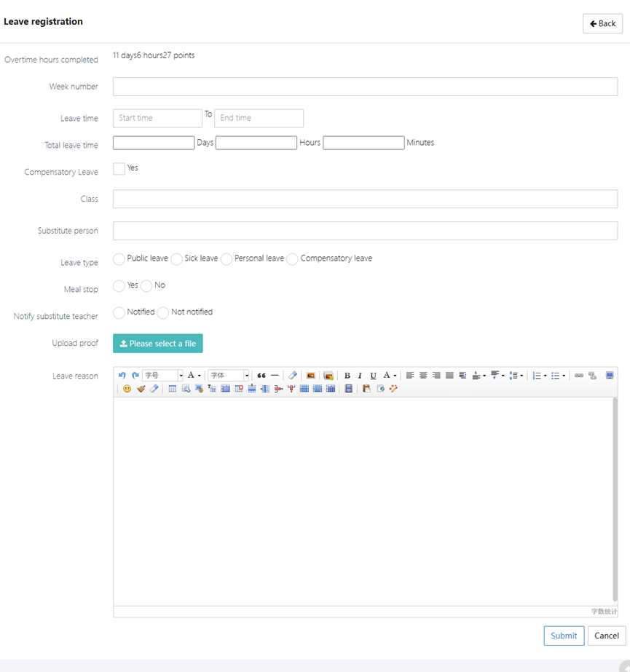Viewport: 630px width, 672px height.
Task: Open the font size (字号) dropdown
Action: point(181,376)
